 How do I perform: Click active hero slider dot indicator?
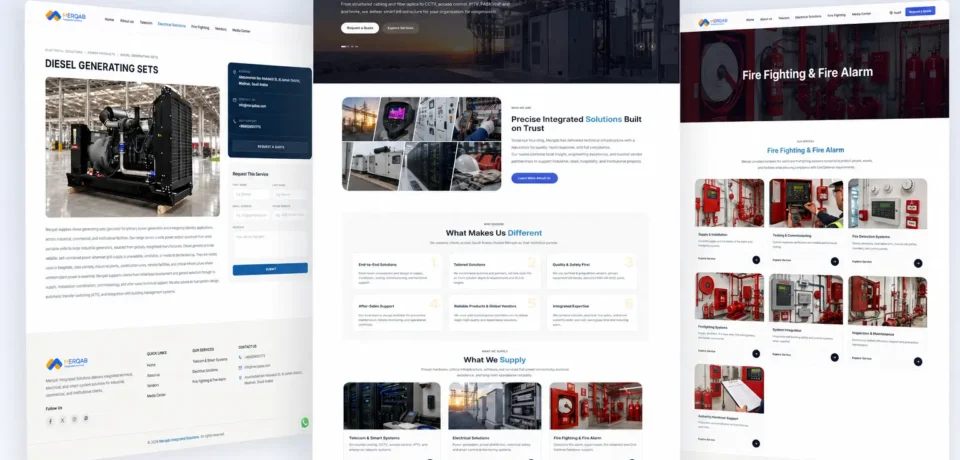pyautogui.click(x=344, y=47)
